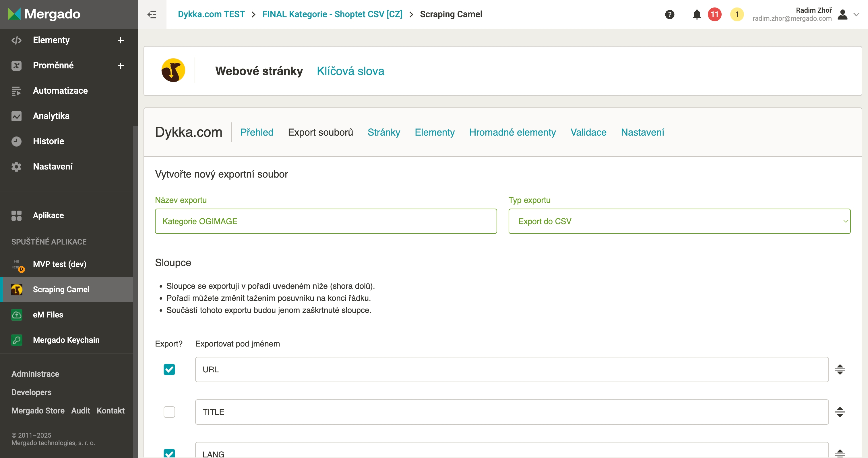Viewport: 868px width, 458px height.
Task: Expand the user account menu chevron
Action: 856,14
